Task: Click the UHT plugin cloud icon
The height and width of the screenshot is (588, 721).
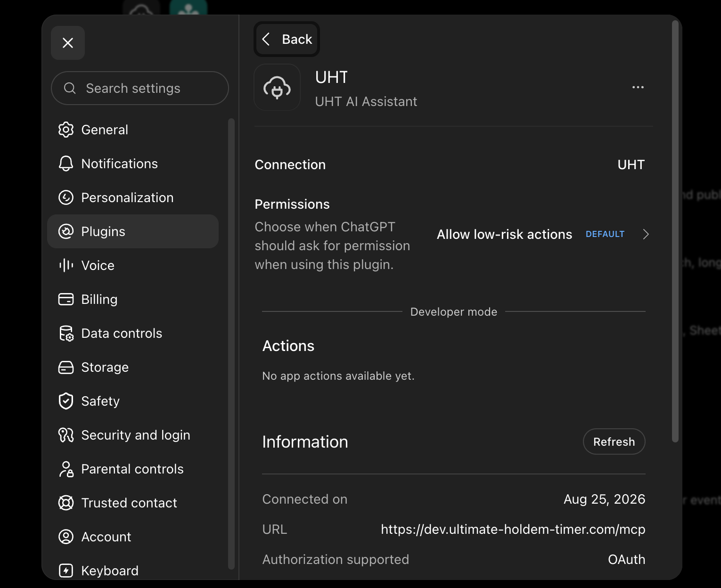Action: [x=277, y=87]
